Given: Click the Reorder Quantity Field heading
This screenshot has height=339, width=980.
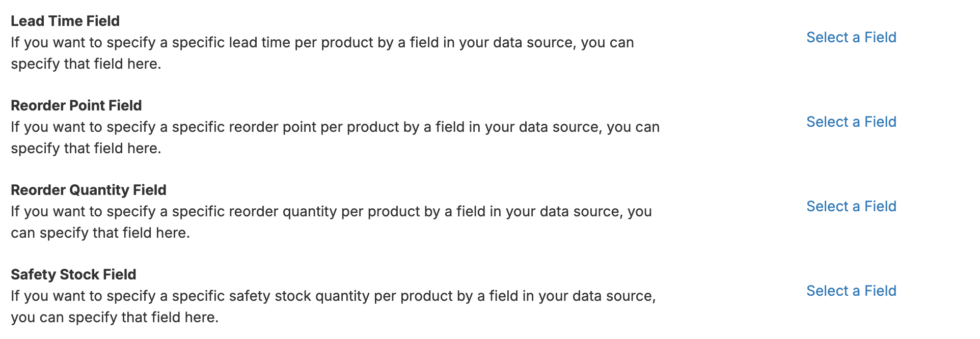Looking at the screenshot, I should (88, 190).
